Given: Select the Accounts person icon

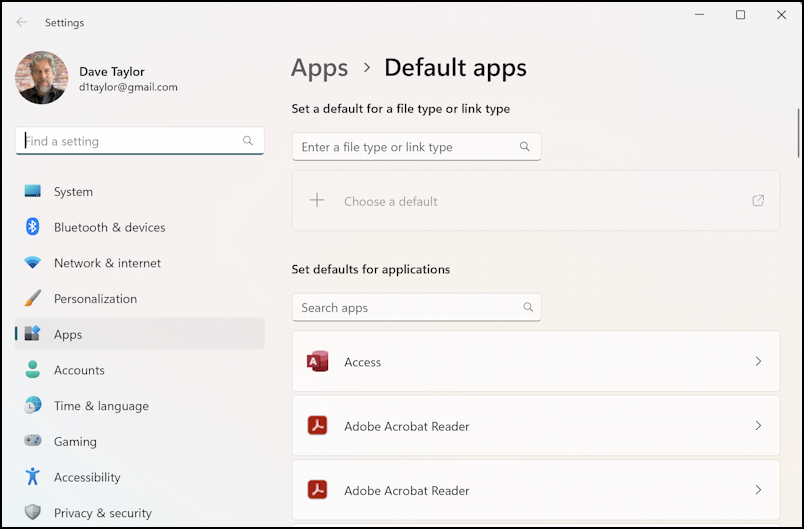Looking at the screenshot, I should point(32,370).
